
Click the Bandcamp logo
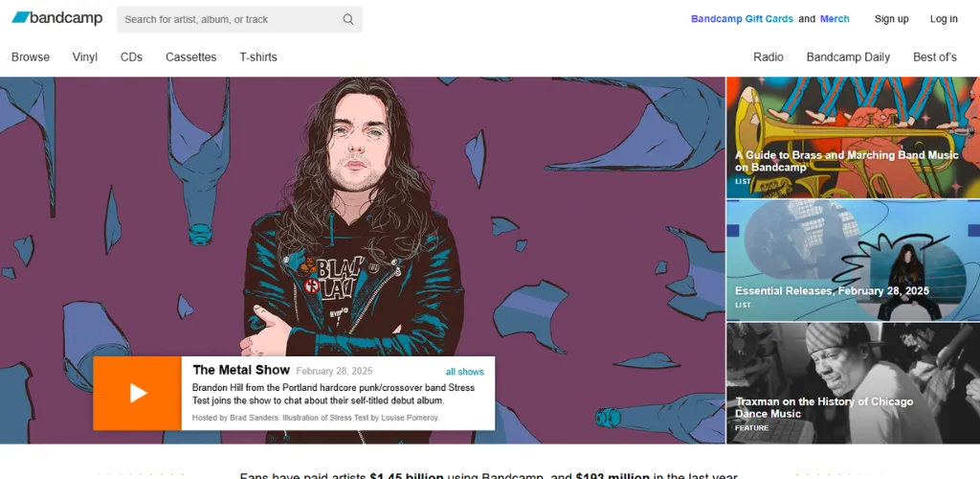coord(56,18)
